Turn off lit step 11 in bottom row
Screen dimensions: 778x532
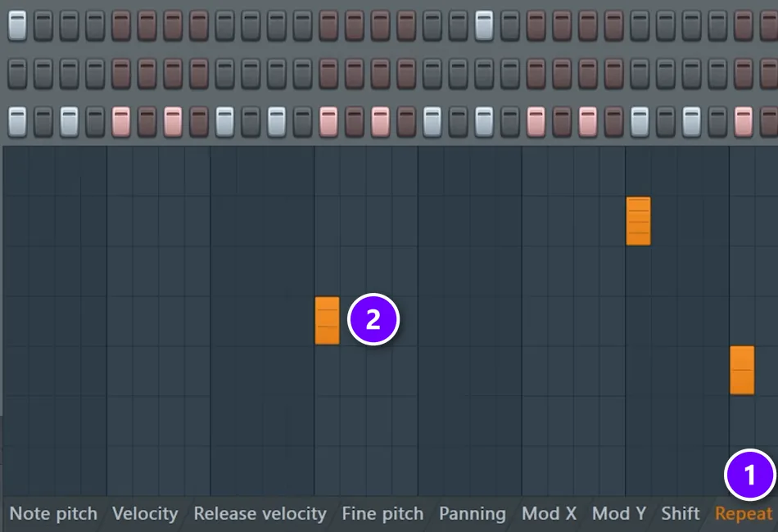(x=276, y=121)
